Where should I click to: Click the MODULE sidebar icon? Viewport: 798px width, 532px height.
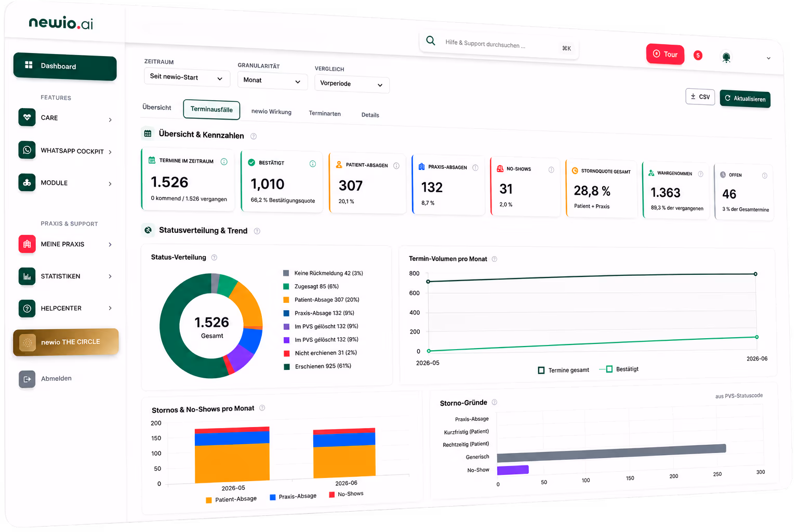[x=27, y=182]
